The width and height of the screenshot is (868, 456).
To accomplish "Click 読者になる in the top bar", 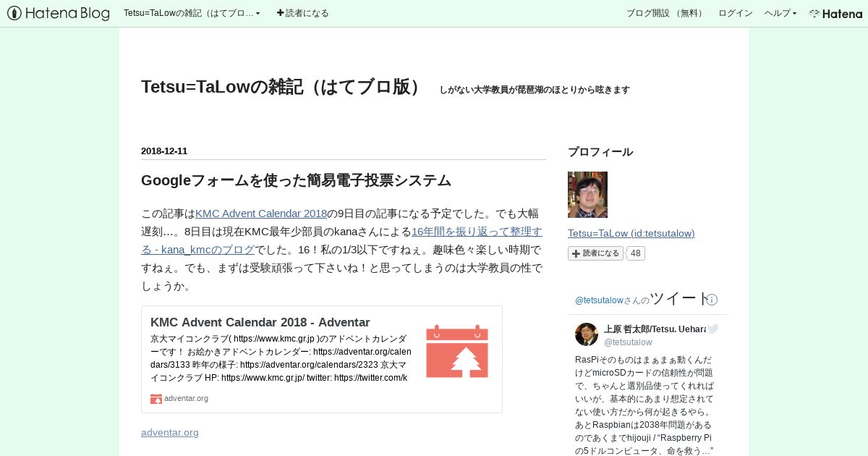I will click(302, 13).
